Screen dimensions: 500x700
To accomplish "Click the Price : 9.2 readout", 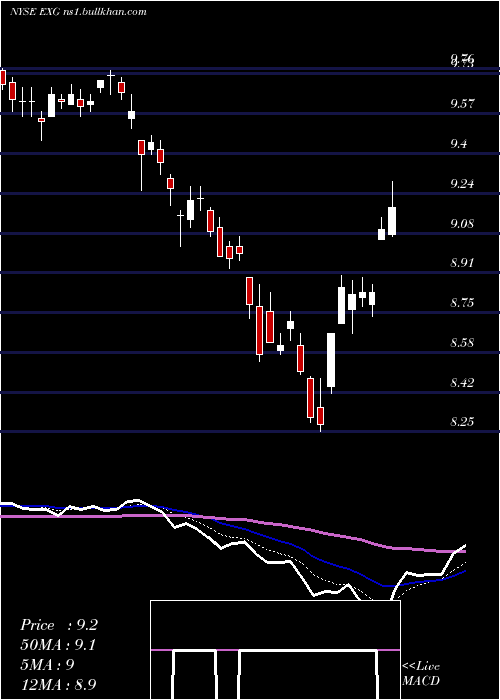I will [x=58, y=625].
